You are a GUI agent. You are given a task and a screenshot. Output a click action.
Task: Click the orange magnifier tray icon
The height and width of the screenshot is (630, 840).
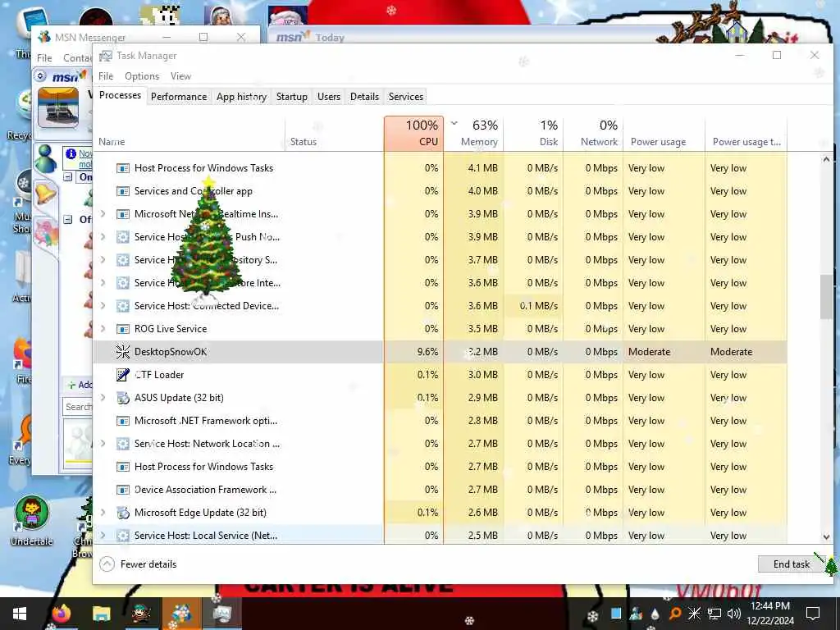click(675, 614)
